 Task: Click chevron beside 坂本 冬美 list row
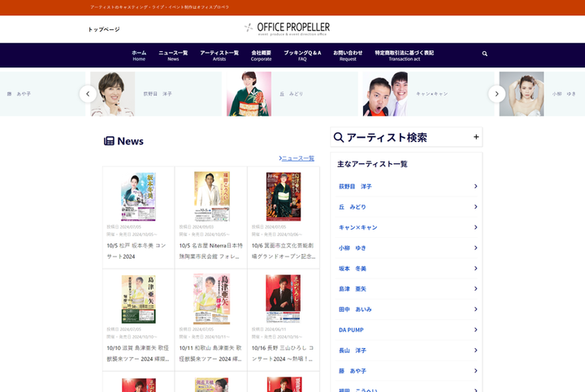tap(475, 269)
